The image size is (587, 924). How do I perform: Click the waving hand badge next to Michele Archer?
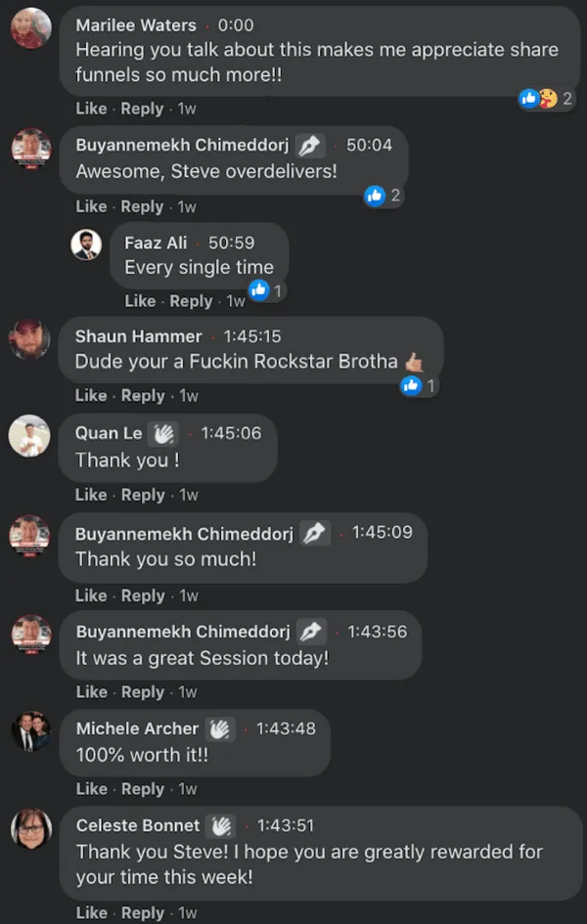[220, 729]
